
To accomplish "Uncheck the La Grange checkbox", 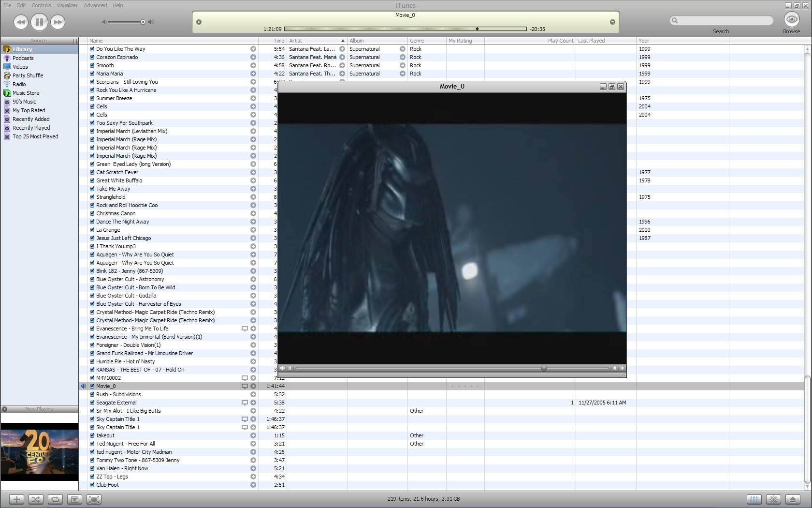I will tap(92, 230).
